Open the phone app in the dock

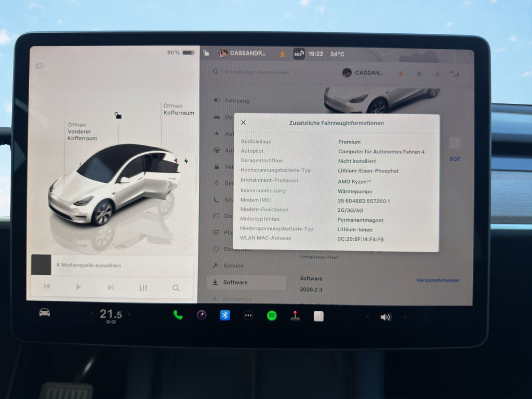pos(178,315)
